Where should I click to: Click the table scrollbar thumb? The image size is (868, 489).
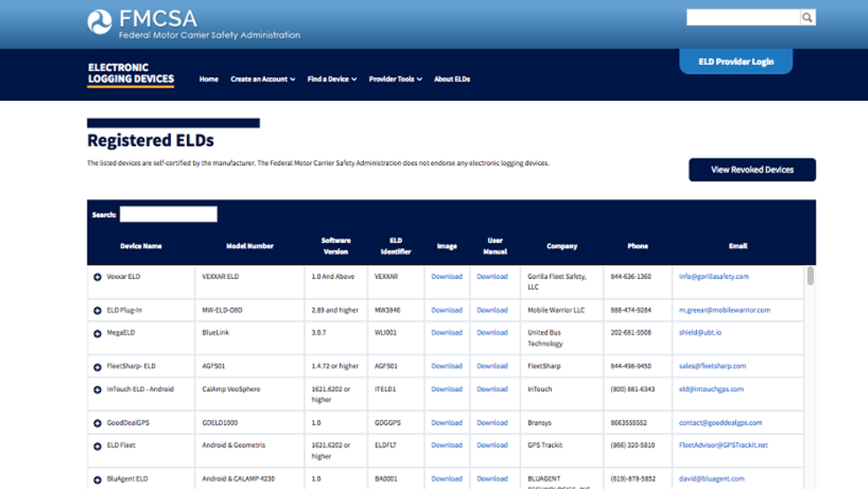(x=810, y=276)
